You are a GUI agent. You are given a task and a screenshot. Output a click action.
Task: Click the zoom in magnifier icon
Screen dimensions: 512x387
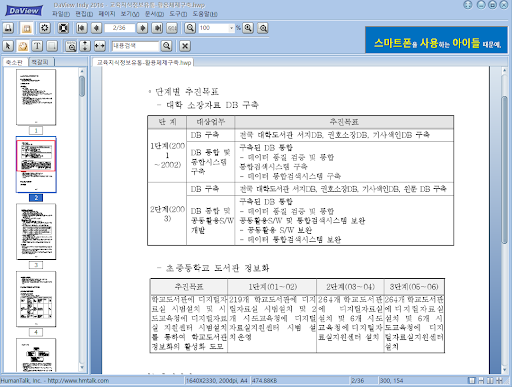(248, 28)
